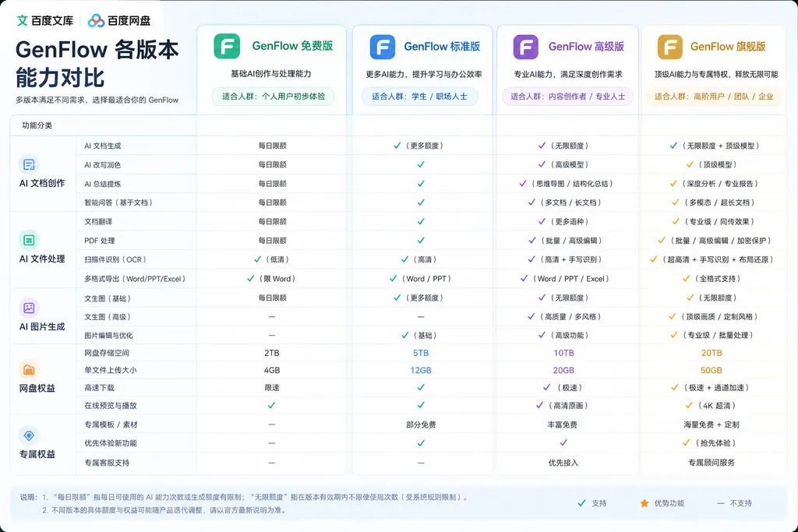Image resolution: width=798 pixels, height=532 pixels.
Task: Click the 扫描件识别 (OCR) row label
Action: tap(115, 259)
